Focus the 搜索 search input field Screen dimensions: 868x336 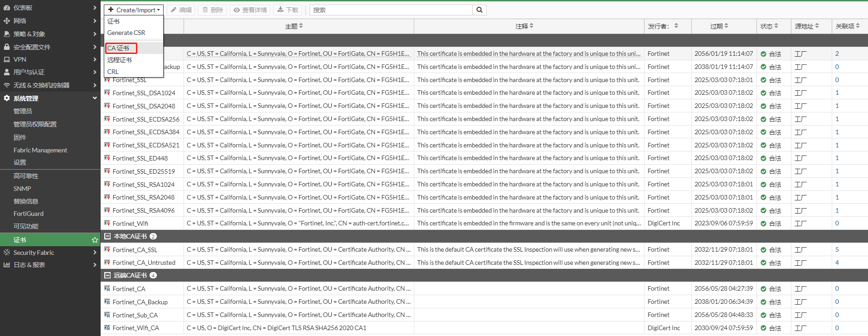(391, 10)
